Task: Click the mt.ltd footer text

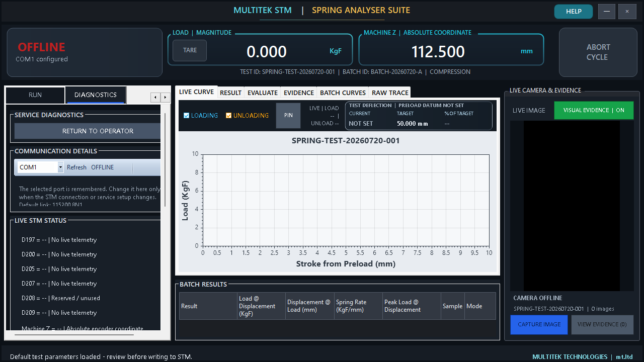Action: click(x=625, y=357)
